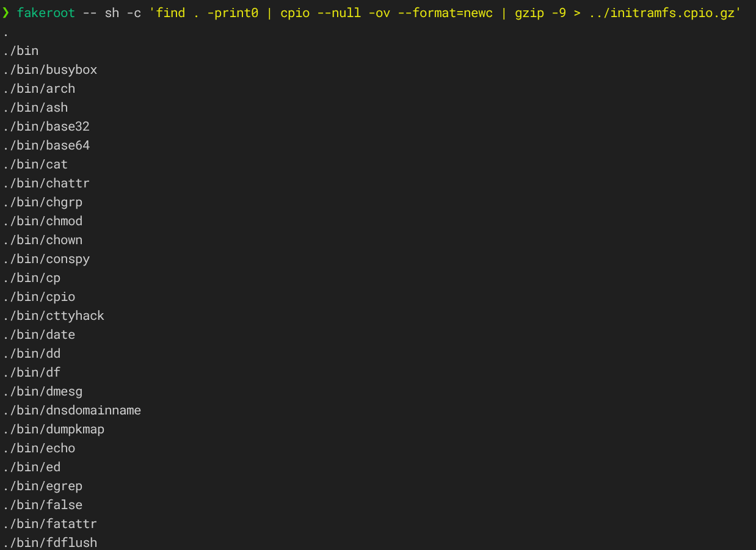Viewport: 756px width, 550px height.
Task: Click the ./bin/egrep line
Action: 43,486
